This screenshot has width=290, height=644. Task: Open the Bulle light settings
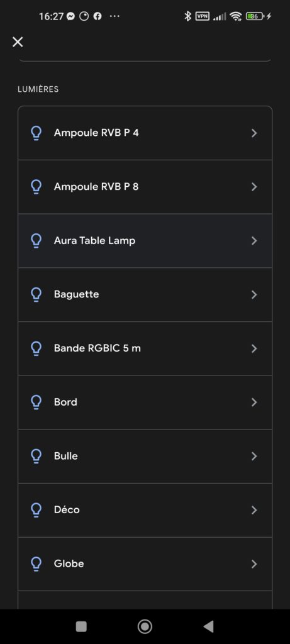(x=145, y=456)
